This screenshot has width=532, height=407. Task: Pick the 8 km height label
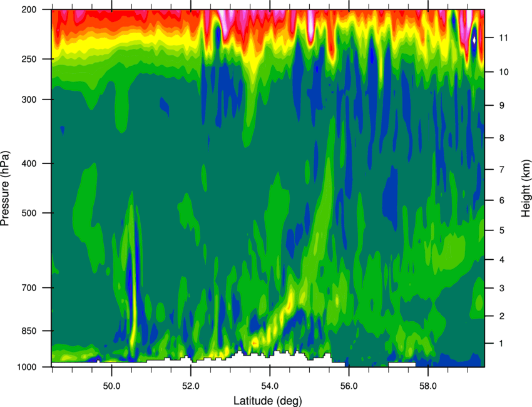point(502,138)
